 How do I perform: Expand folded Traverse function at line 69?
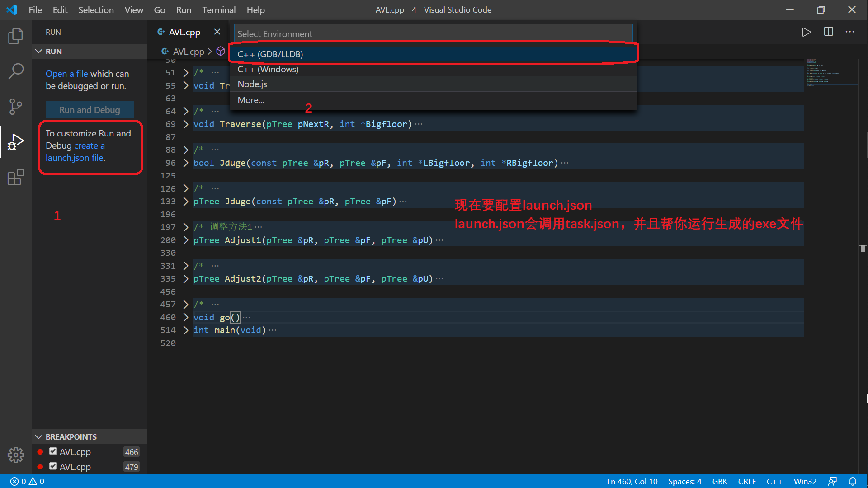point(186,124)
